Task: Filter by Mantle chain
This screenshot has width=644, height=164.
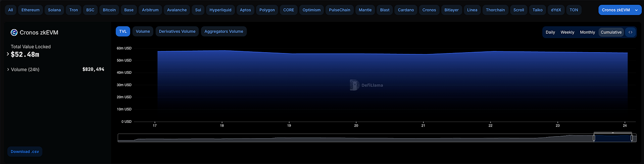Action: tap(365, 10)
